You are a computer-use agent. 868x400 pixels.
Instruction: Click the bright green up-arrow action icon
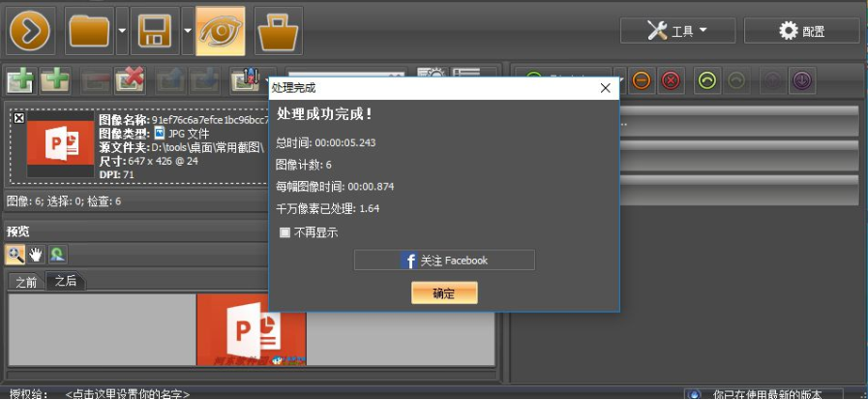(x=707, y=81)
